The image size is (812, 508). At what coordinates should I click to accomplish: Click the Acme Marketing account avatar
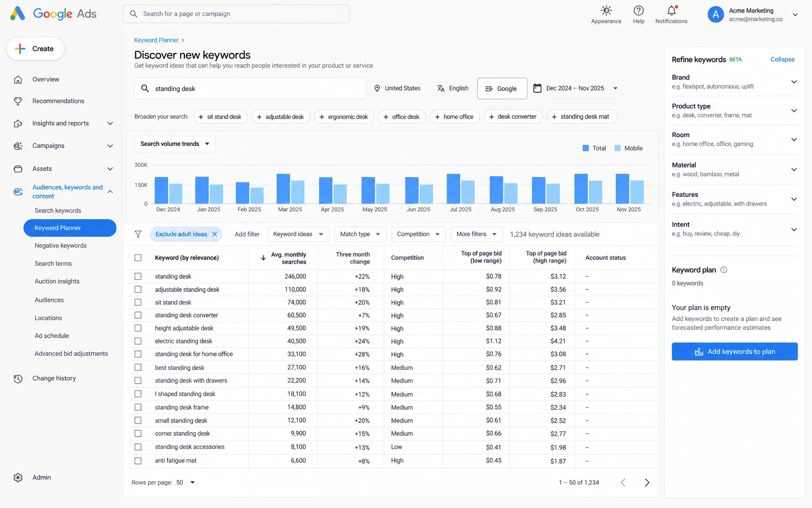click(715, 14)
